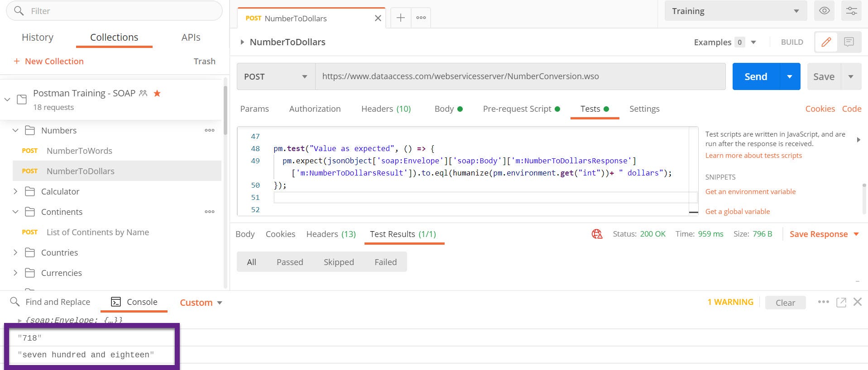The height and width of the screenshot is (370, 868).
Task: Insert Get an environment variable snippet
Action: tap(750, 191)
